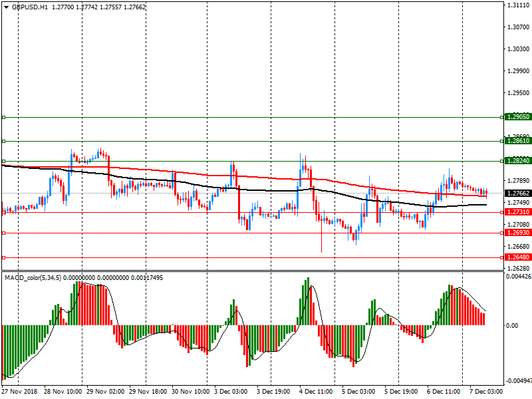The image size is (532, 399).
Task: Grab left handle of 1.29050 line
Action: point(4,118)
